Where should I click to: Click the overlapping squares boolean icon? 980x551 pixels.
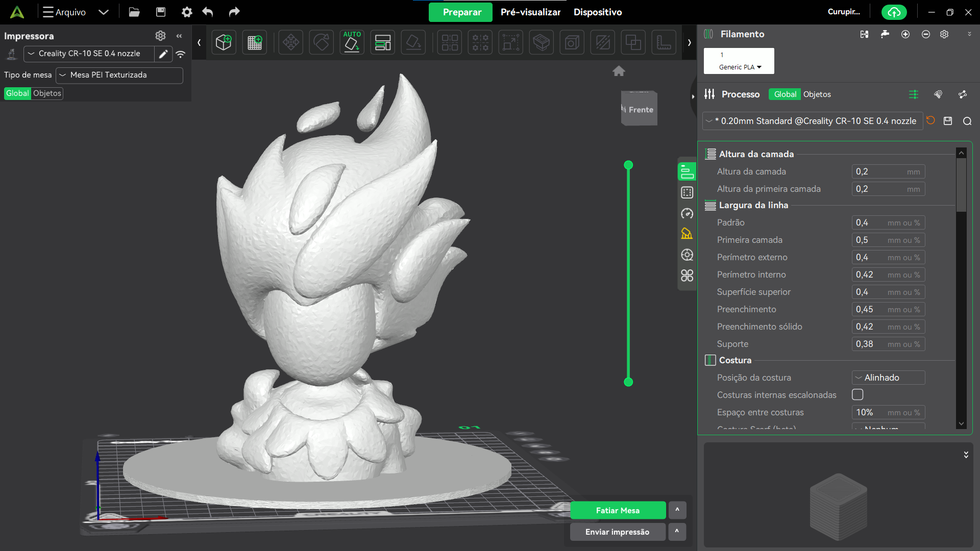[x=633, y=42]
